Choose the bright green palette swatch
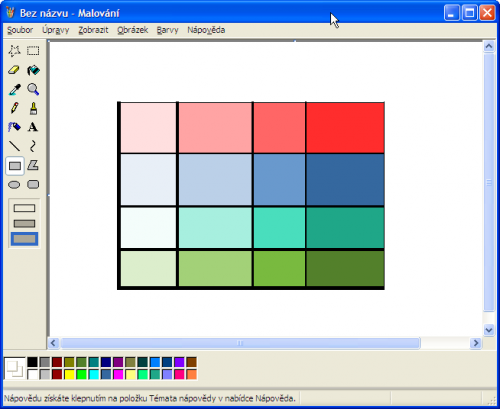This screenshot has height=409, width=500. click(81, 374)
